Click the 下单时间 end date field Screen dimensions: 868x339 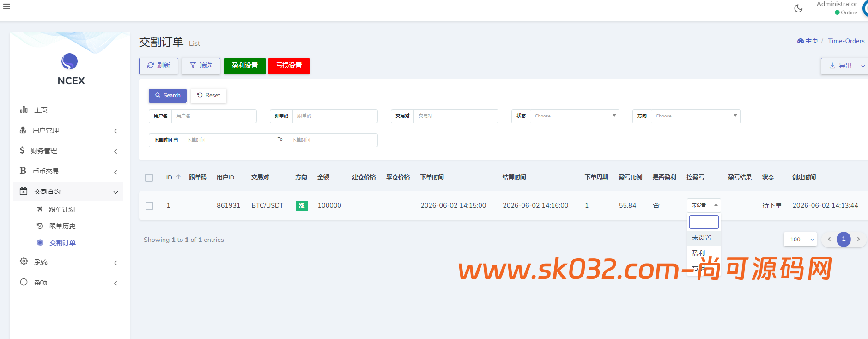point(332,140)
